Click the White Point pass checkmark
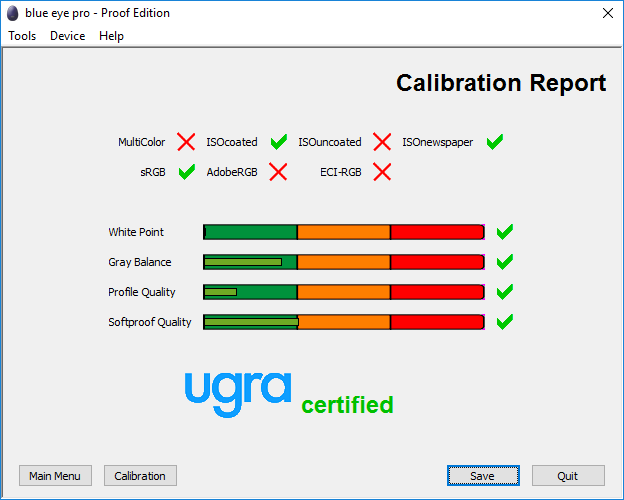624x500 pixels. tap(505, 232)
